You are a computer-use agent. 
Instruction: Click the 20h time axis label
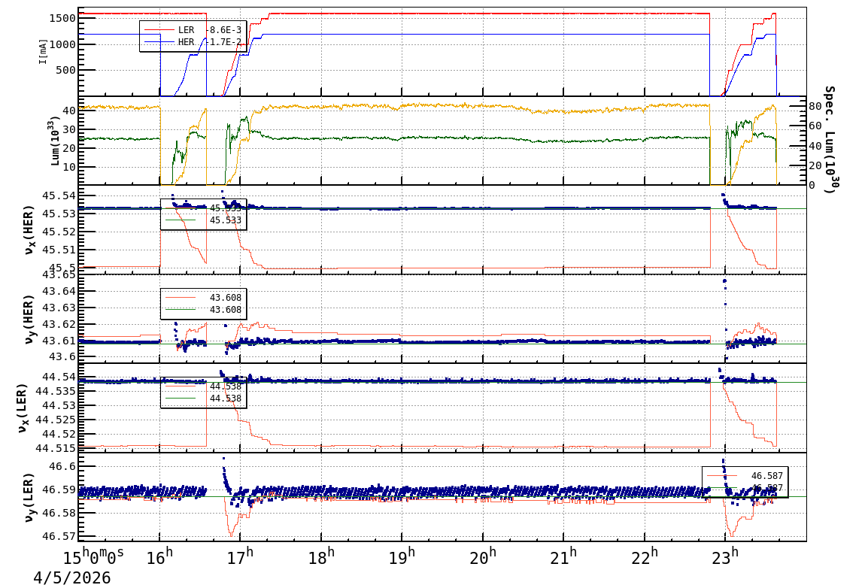coord(483,556)
